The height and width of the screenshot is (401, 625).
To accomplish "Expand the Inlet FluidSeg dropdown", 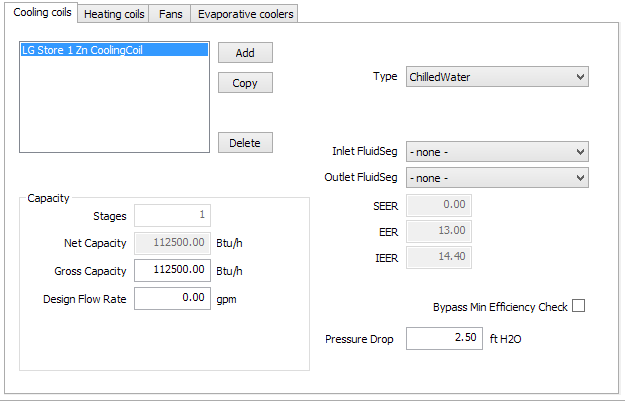I will tap(497, 151).
